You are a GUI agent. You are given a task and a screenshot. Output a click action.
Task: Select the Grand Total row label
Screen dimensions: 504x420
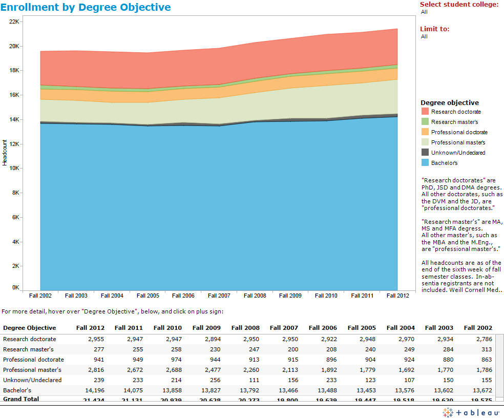click(x=21, y=399)
